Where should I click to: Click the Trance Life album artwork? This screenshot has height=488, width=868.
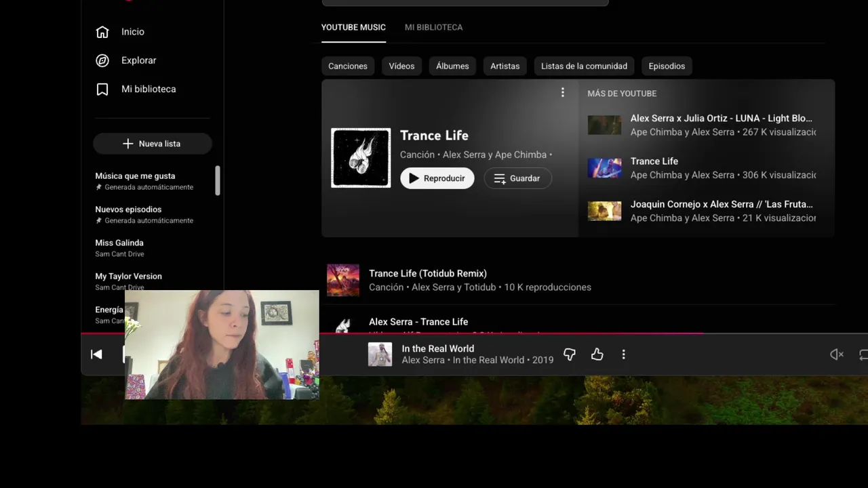[x=361, y=158]
